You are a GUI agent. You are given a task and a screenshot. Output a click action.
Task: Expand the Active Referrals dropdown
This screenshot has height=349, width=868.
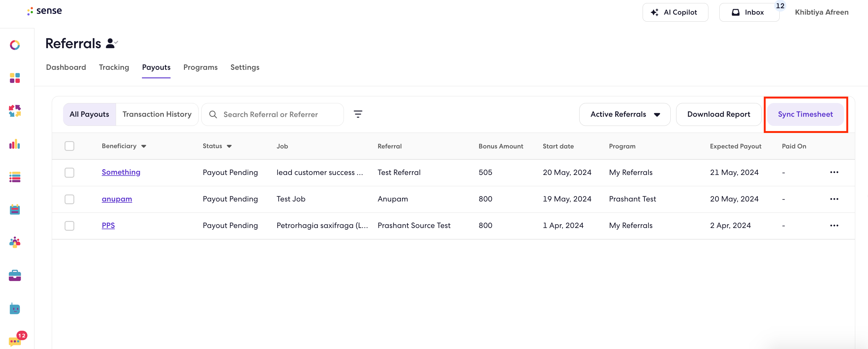point(624,114)
